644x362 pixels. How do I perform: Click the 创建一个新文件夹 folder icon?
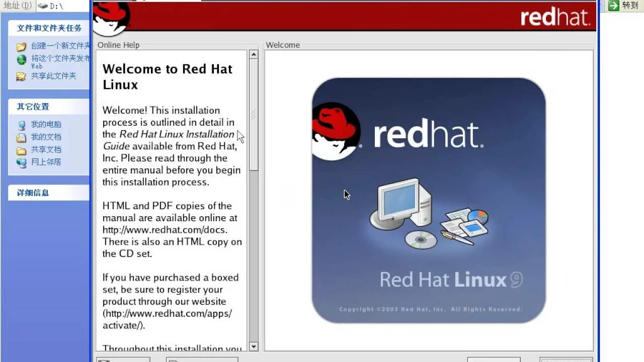pyautogui.click(x=21, y=46)
